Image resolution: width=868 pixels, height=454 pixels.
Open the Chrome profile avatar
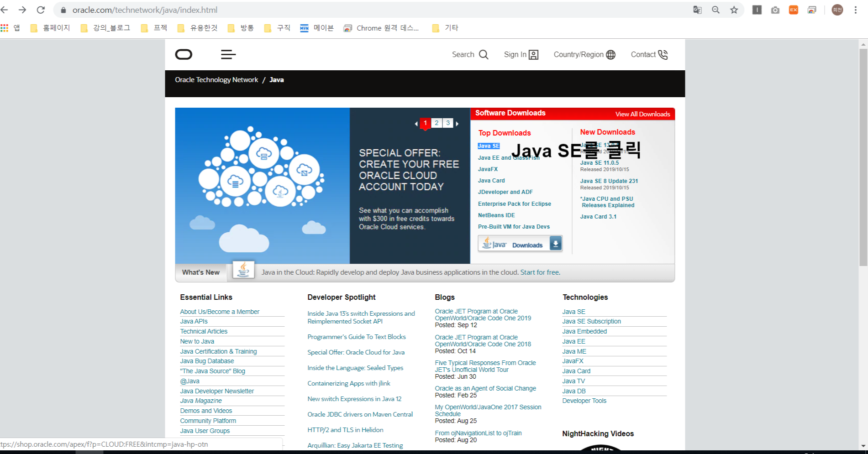point(837,10)
